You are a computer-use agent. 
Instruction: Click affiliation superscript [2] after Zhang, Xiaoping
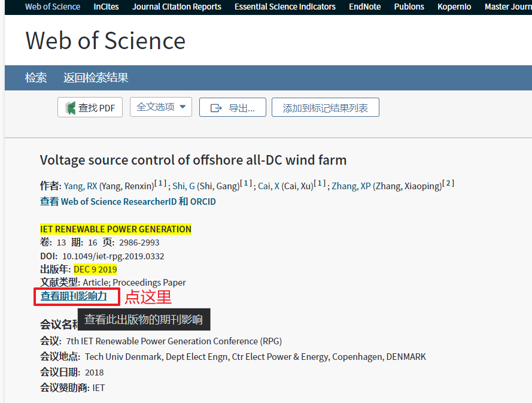[448, 183]
